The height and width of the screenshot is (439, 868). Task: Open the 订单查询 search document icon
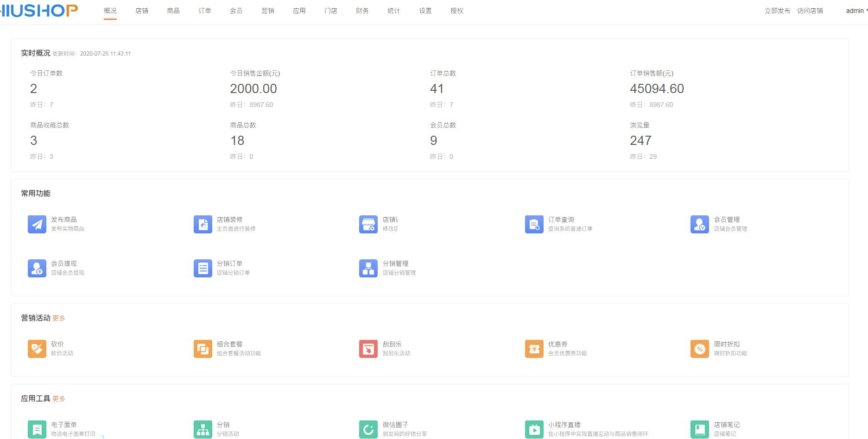pos(534,224)
